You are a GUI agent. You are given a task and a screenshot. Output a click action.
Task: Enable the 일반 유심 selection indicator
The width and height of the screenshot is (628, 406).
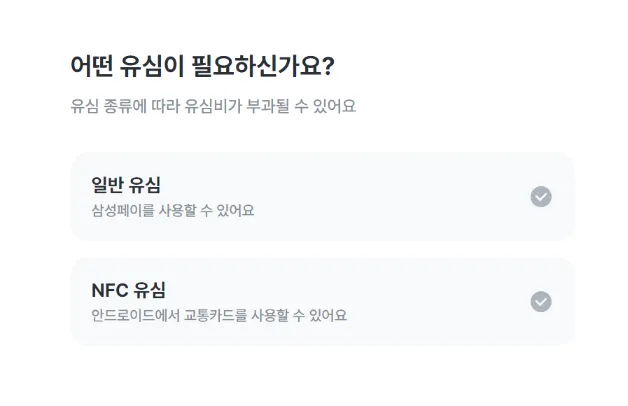point(541,196)
